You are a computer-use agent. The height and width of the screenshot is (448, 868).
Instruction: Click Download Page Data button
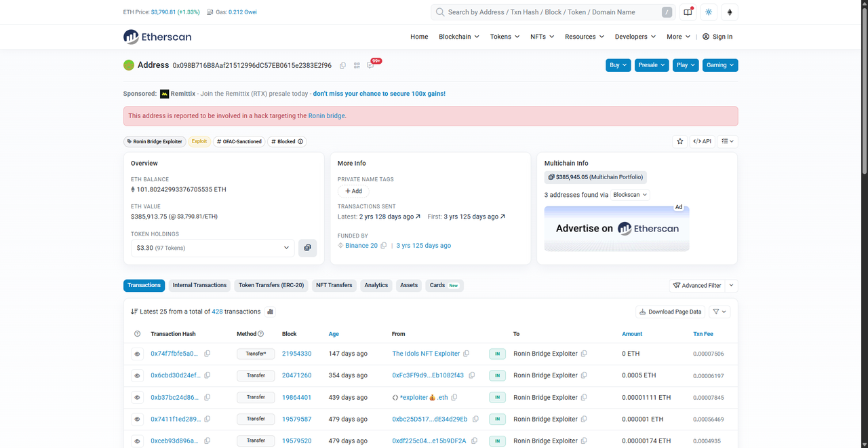coord(670,312)
